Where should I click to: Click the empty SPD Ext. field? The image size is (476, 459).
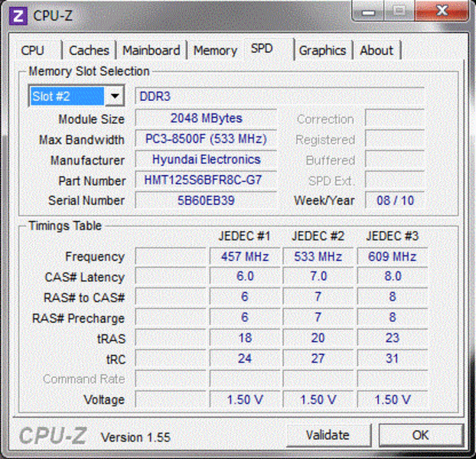point(395,180)
